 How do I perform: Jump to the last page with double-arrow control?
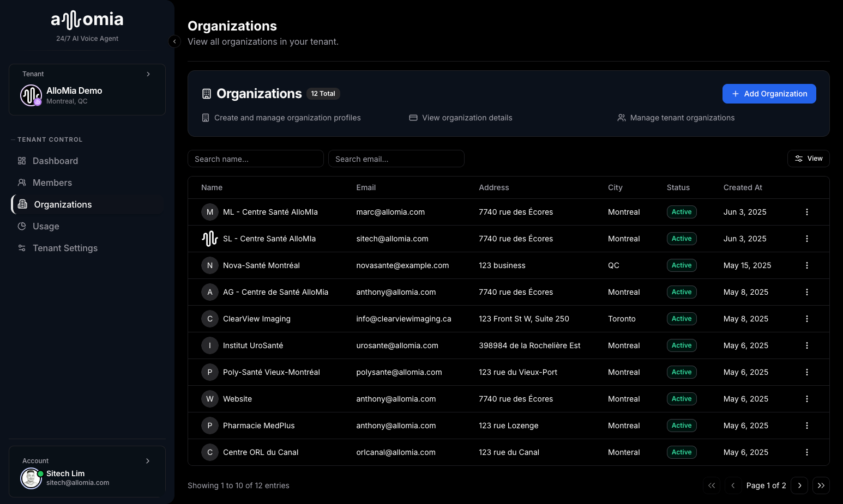pos(821,485)
